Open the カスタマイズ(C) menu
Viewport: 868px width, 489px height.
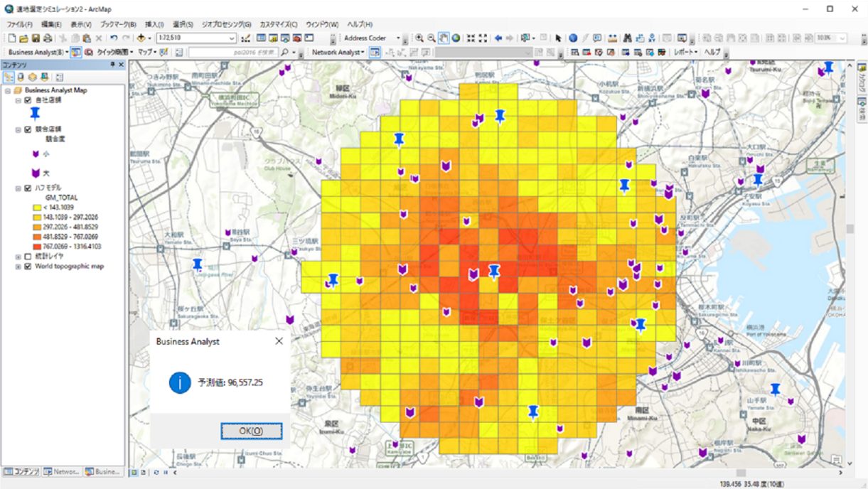278,24
